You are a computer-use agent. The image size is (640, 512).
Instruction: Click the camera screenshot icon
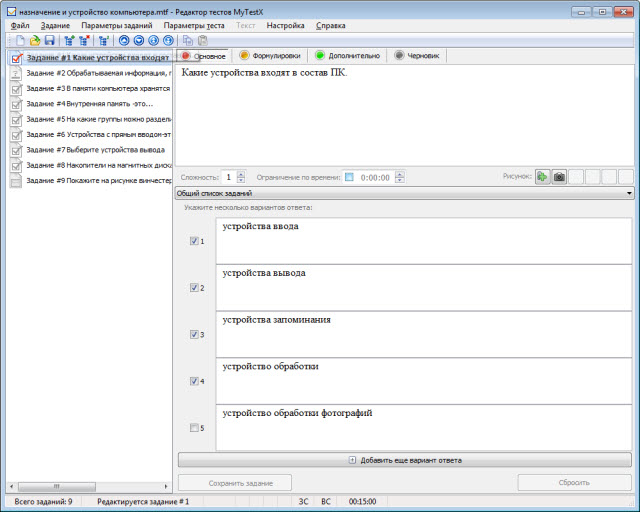click(x=559, y=177)
